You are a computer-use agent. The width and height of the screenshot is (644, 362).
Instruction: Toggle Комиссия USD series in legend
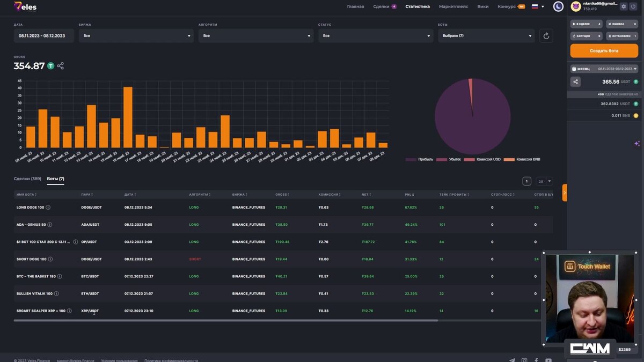481,159
